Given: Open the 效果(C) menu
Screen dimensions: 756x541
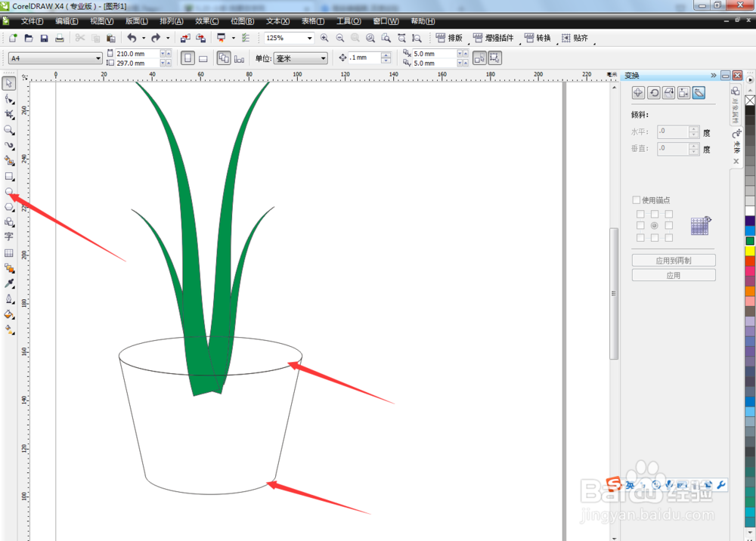Looking at the screenshot, I should (x=207, y=21).
